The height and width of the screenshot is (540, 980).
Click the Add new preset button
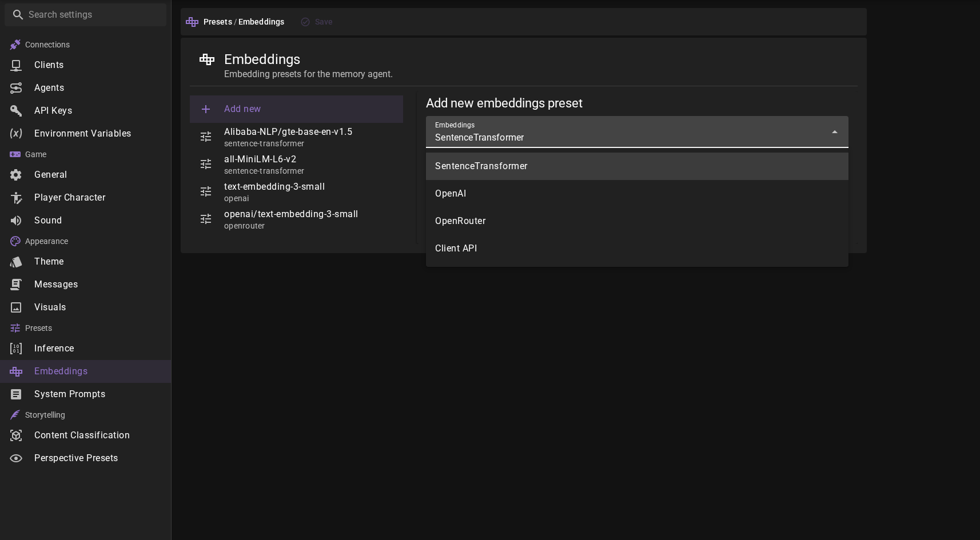pos(296,109)
